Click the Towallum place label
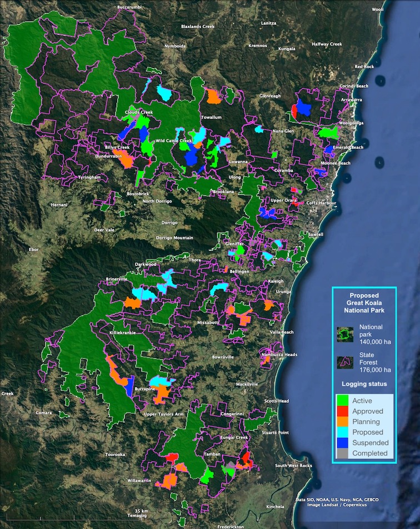The image size is (420, 529). click(x=211, y=117)
